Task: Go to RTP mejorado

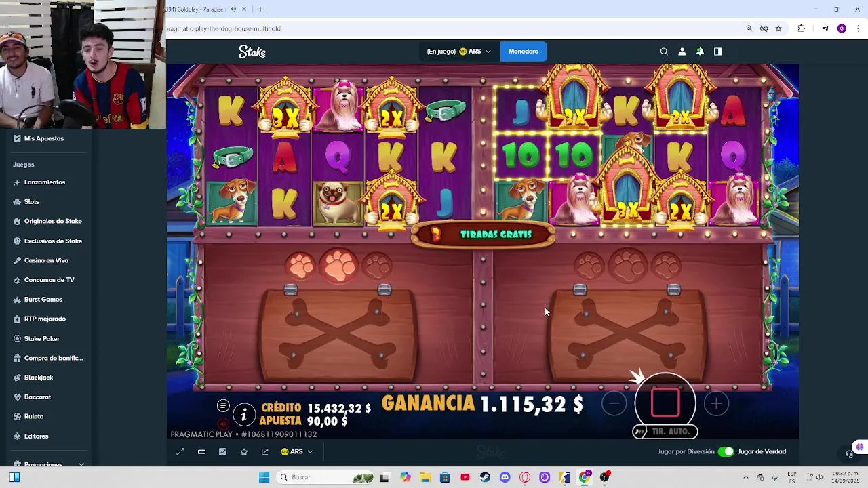Action: [45, 319]
